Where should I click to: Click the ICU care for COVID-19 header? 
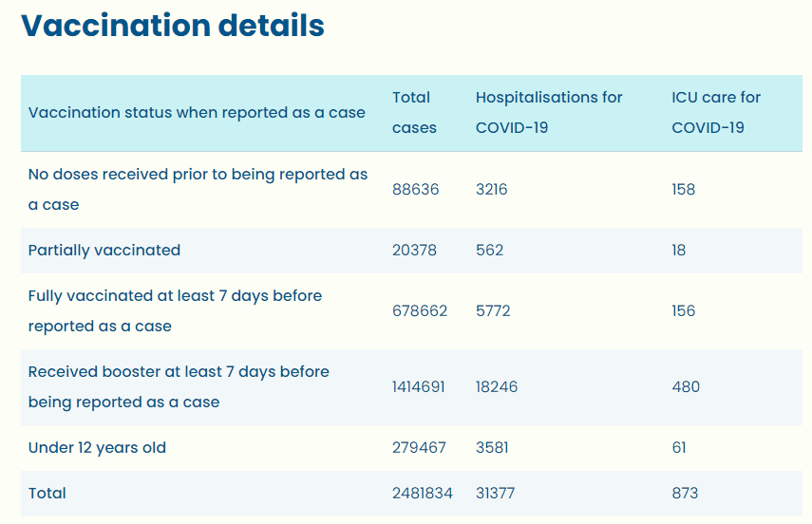(716, 112)
